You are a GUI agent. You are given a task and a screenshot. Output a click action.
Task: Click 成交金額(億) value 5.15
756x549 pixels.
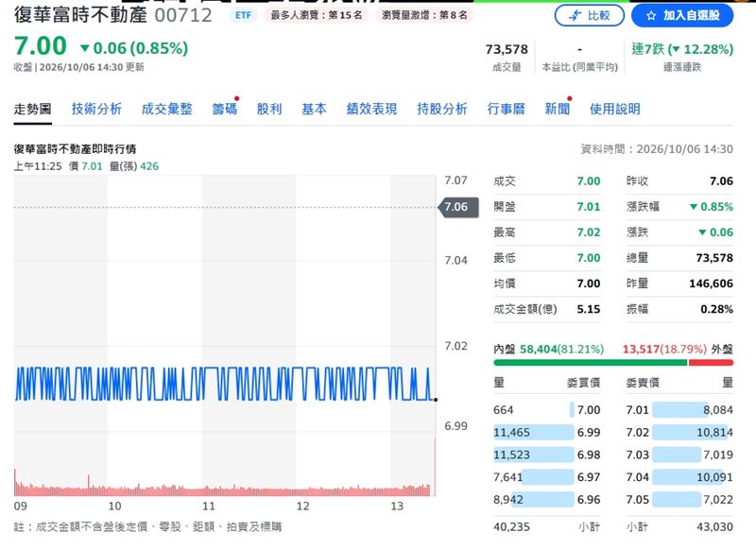click(589, 309)
